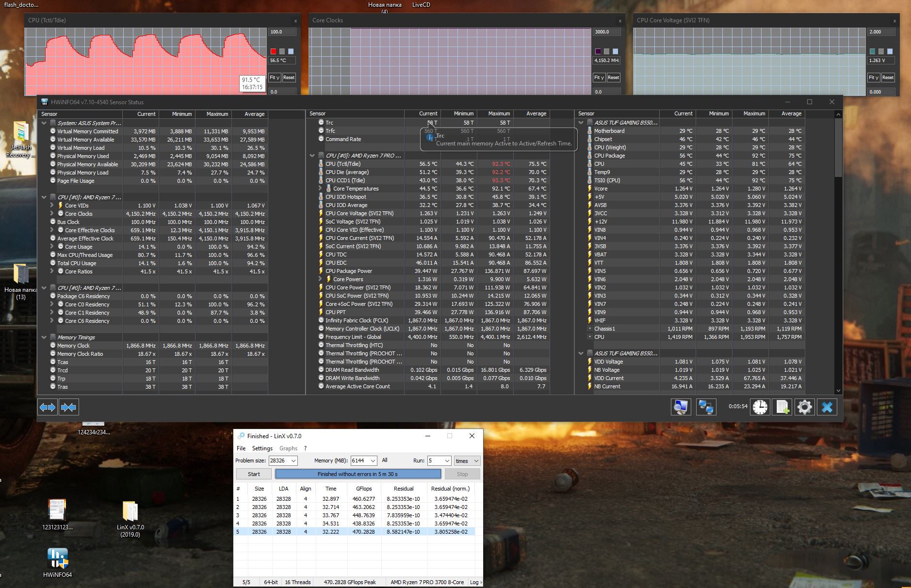Collapse the System: ASUS System Pr... sensor group
This screenshot has height=588, width=911.
[x=44, y=123]
